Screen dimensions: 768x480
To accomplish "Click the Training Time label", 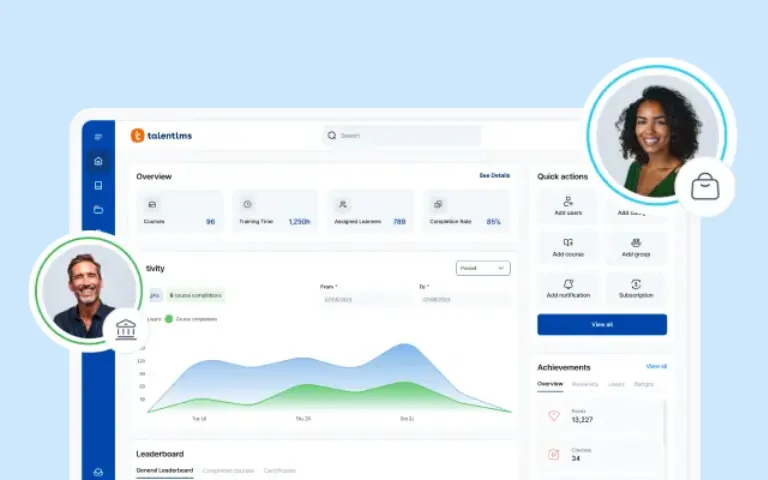I will [x=256, y=221].
